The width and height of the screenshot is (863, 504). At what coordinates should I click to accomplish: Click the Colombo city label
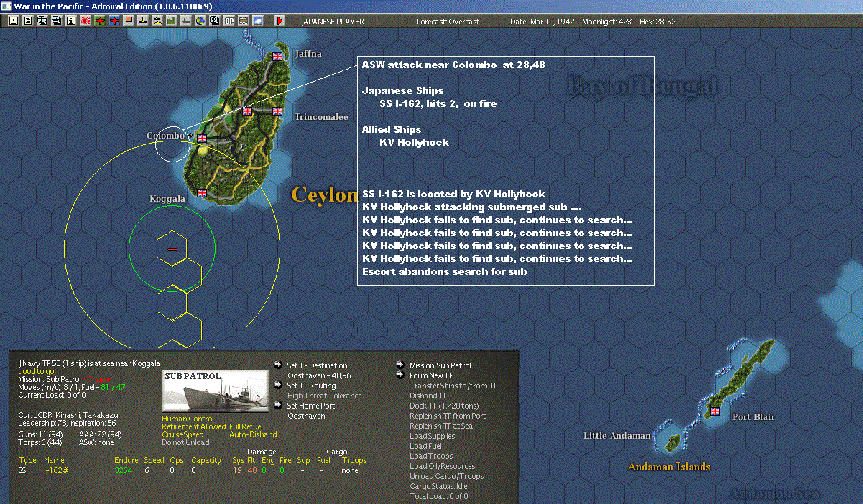[x=166, y=136]
